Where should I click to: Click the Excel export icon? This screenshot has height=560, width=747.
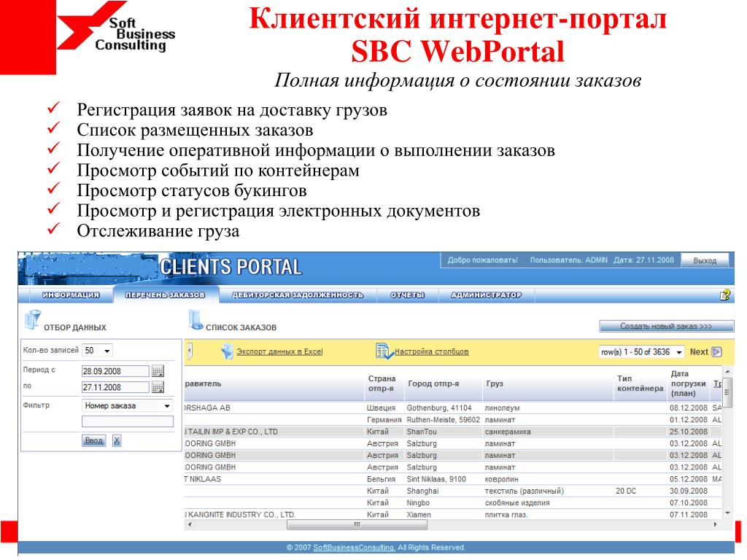coord(228,351)
